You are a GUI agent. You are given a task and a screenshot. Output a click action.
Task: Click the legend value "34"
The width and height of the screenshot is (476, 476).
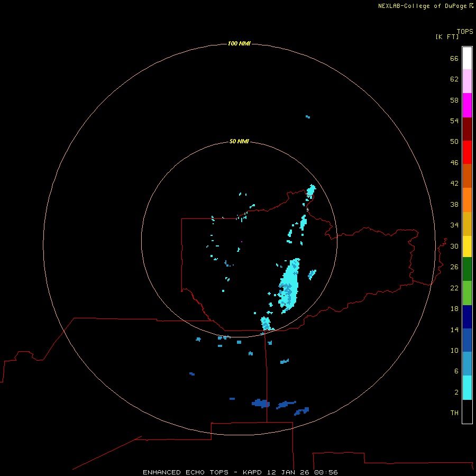pos(454,225)
